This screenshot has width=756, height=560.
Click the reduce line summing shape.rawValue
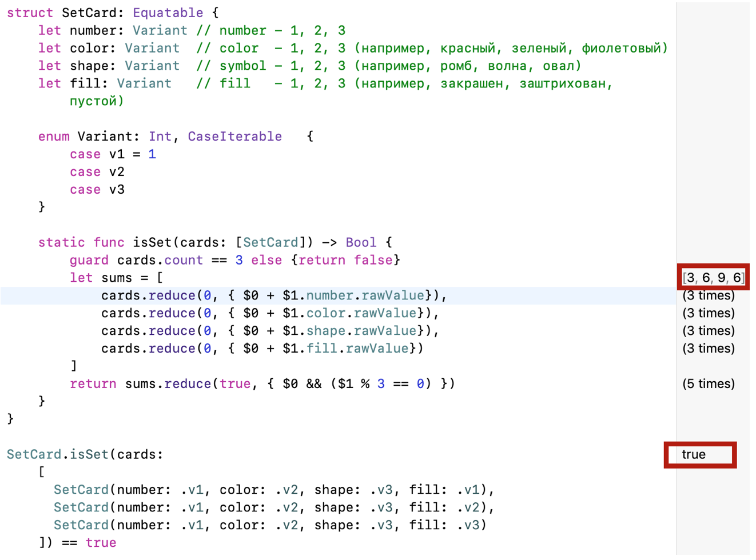pyautogui.click(x=270, y=331)
